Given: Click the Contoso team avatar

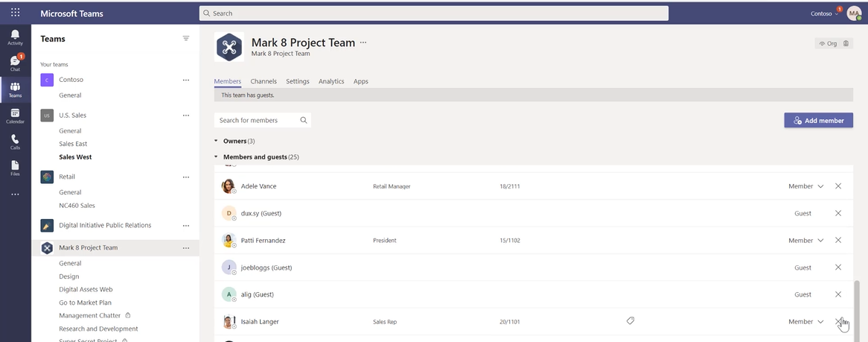Looking at the screenshot, I should pos(47,80).
